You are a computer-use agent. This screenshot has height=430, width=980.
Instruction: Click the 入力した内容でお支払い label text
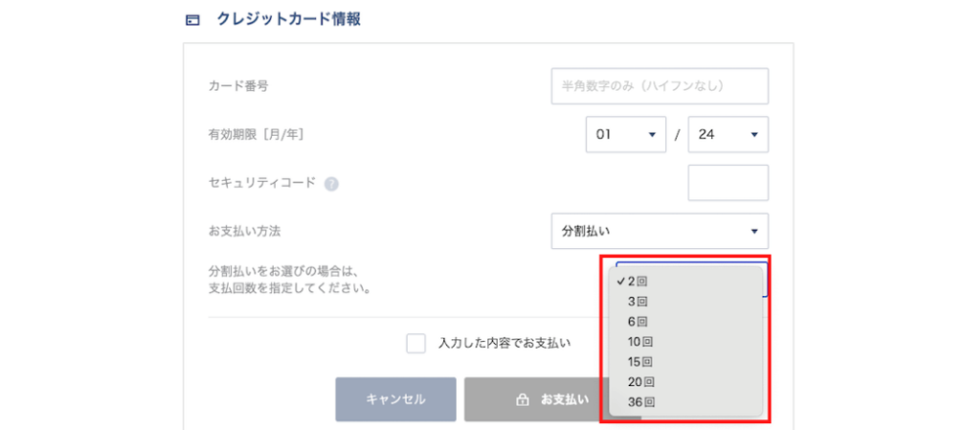pos(504,344)
